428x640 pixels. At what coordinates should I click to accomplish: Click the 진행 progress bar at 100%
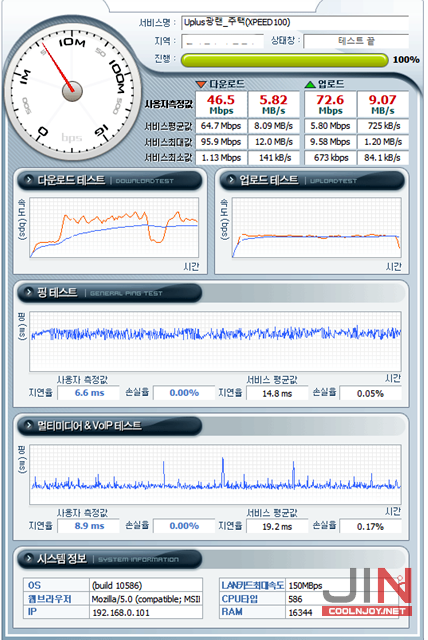(284, 60)
